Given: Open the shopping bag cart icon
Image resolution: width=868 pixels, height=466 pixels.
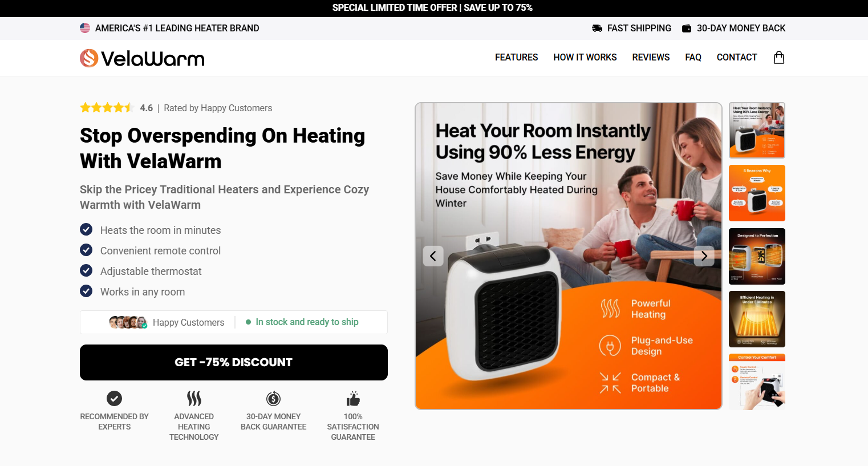Looking at the screenshot, I should coord(778,57).
